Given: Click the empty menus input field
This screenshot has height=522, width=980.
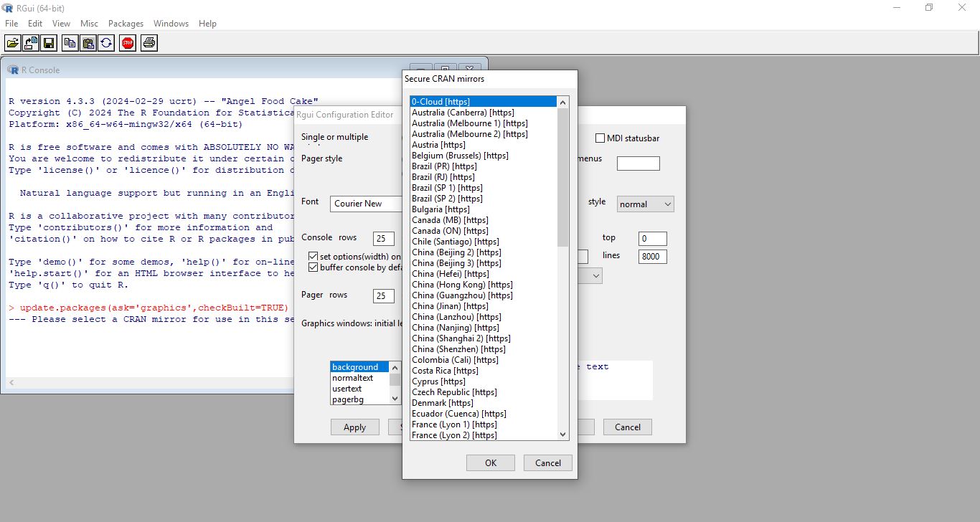Looking at the screenshot, I should [639, 163].
